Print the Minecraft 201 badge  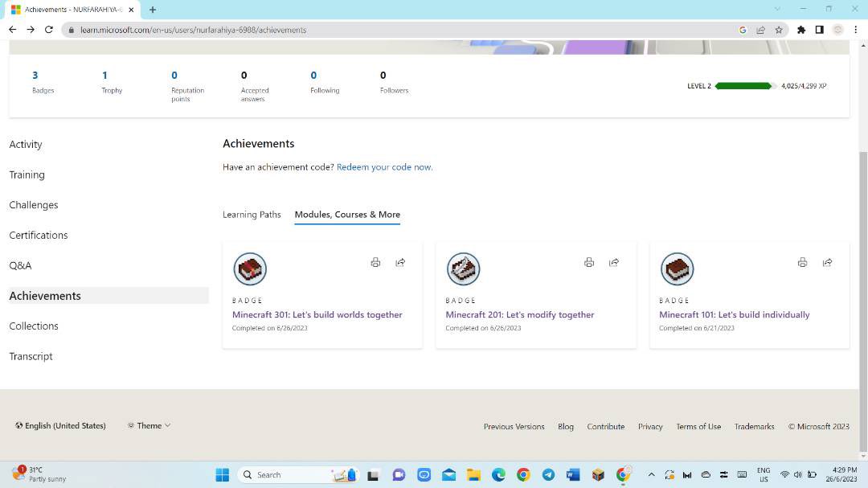[x=589, y=262]
